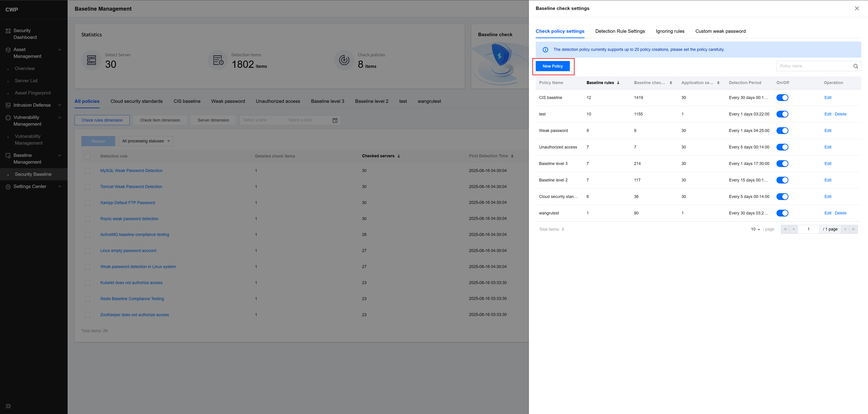The height and width of the screenshot is (414, 868).
Task: Collapse the Vulnerability Management sidebar section
Action: click(60, 118)
